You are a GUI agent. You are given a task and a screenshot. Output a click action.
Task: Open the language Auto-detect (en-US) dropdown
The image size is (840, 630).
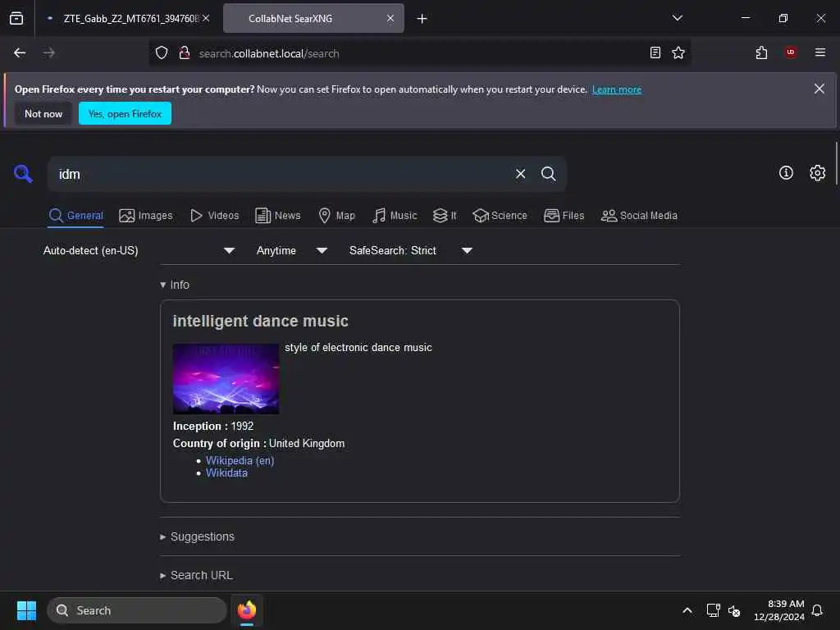[x=139, y=251]
